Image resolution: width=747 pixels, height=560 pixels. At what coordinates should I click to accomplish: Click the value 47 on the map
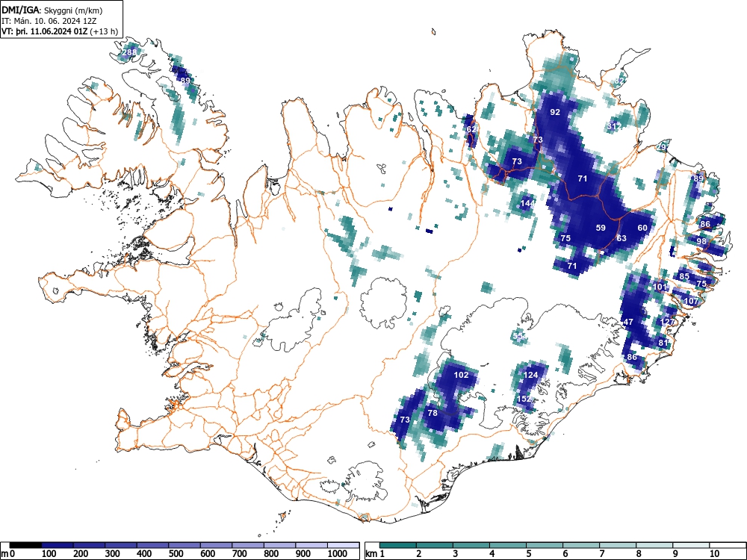point(628,322)
